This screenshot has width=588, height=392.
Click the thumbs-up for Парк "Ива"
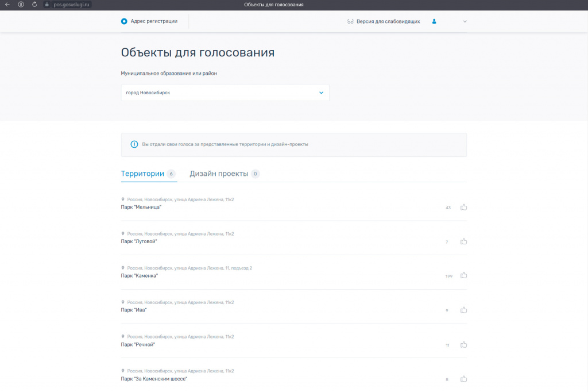[x=463, y=310]
